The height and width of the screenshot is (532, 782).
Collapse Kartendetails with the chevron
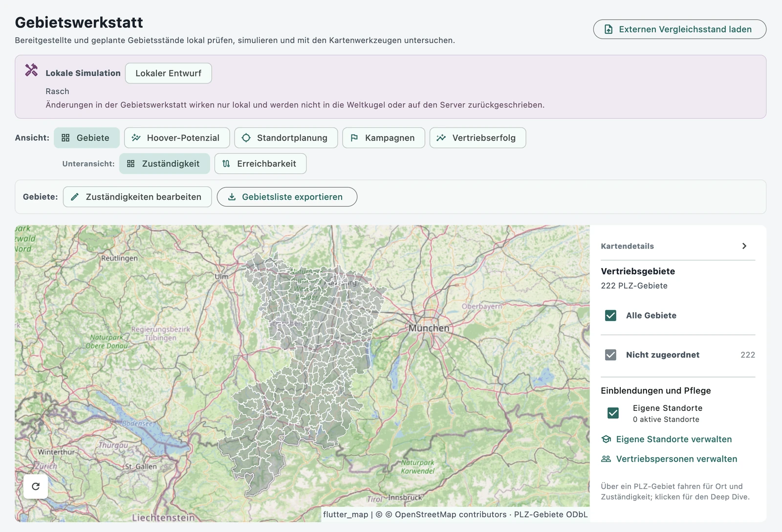pyautogui.click(x=744, y=246)
